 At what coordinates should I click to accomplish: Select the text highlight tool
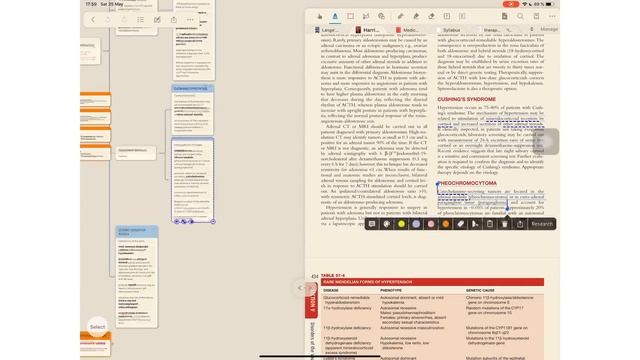335,16
